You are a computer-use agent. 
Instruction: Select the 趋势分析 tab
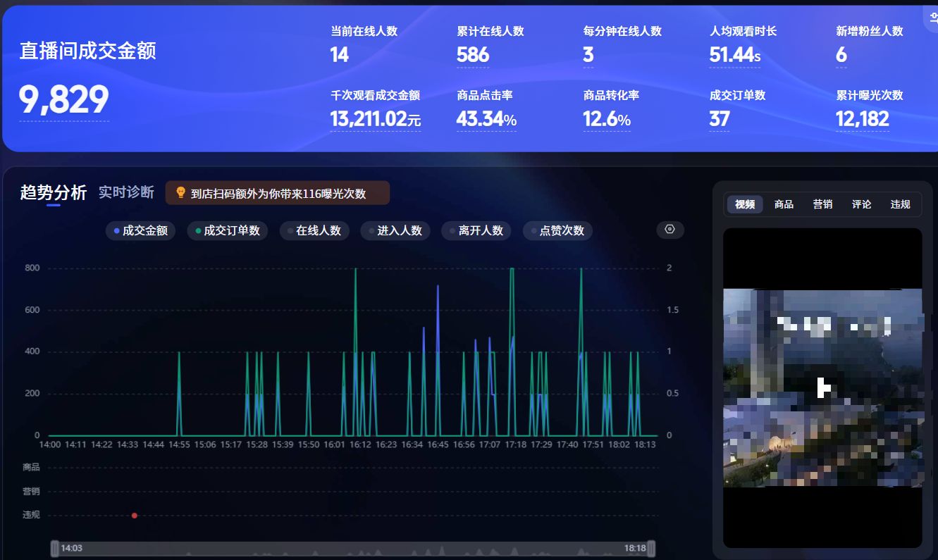[54, 192]
